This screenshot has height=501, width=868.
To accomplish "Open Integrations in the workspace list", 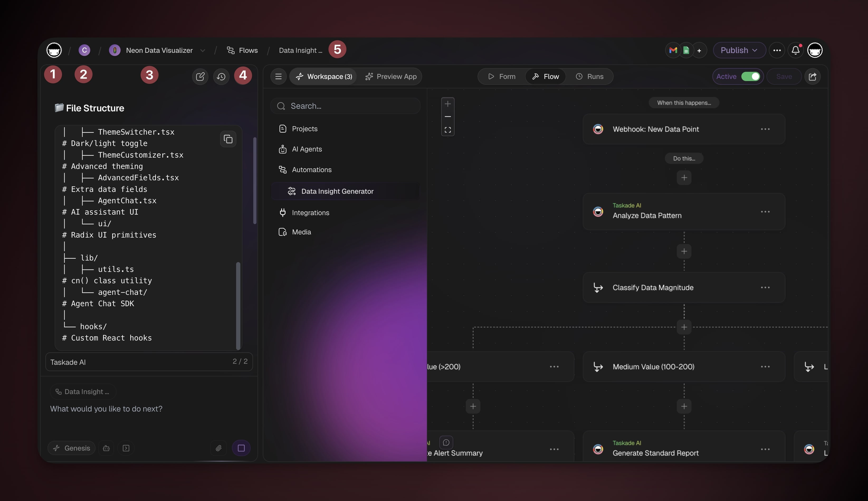I will 310,213.
